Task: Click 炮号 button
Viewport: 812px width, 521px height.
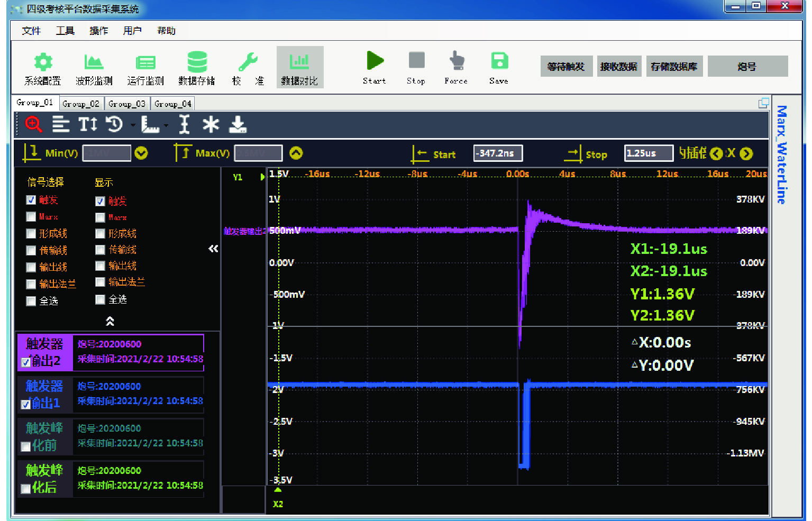Action: [x=747, y=67]
